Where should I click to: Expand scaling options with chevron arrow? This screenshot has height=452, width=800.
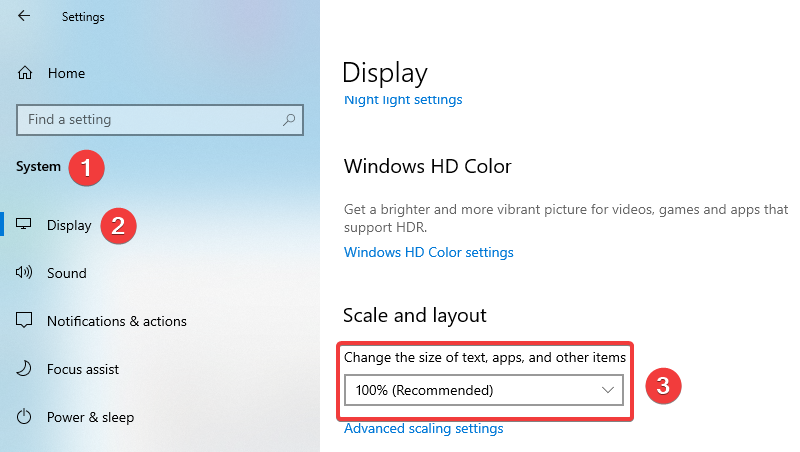(607, 390)
